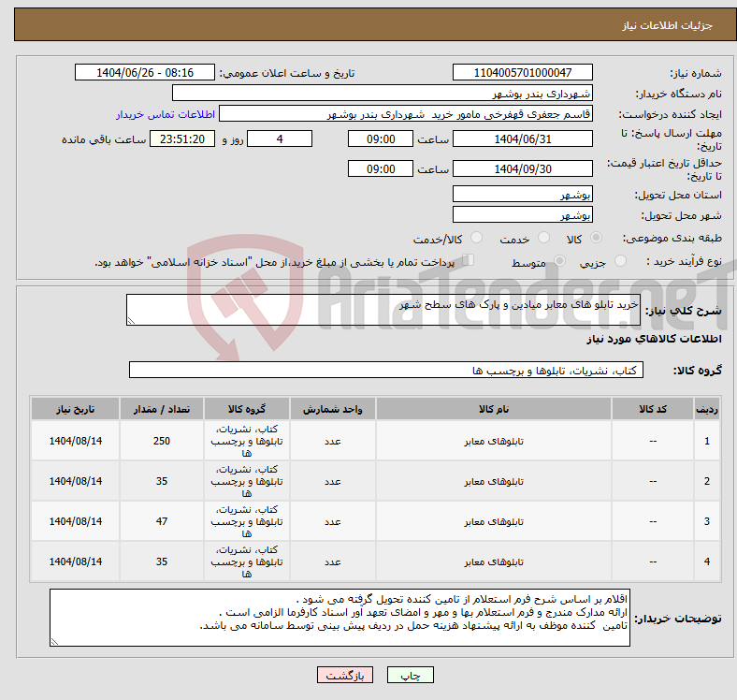Screen dimensions: 737x700
Task: Click the بازگشت (back) button
Action: pyautogui.click(x=345, y=675)
